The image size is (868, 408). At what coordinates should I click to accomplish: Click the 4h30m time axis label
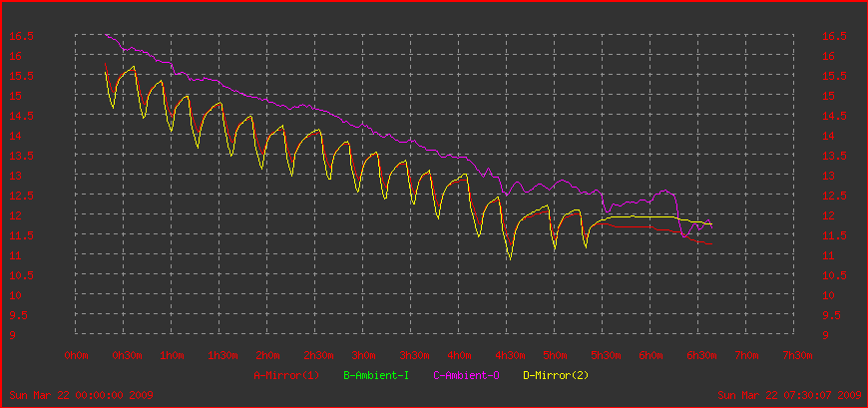coord(511,355)
